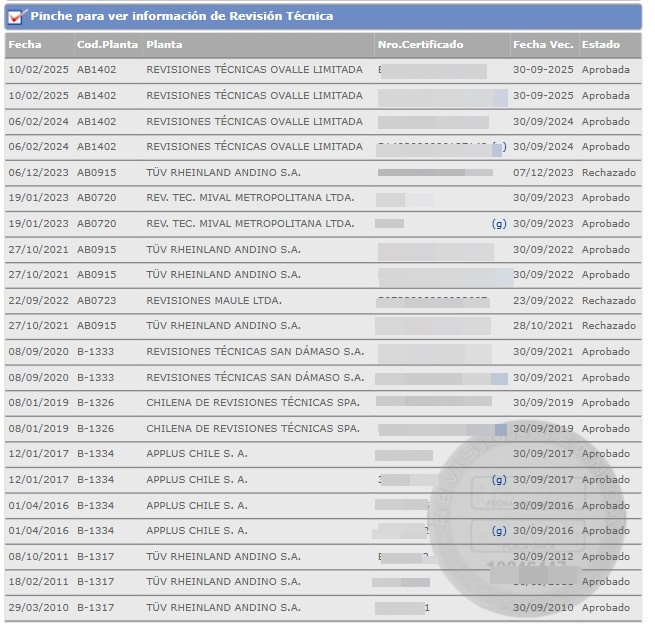Image resolution: width=655 pixels, height=643 pixels.
Task: Open the (g) link in the 12/01/2017 row
Action: [x=499, y=480]
